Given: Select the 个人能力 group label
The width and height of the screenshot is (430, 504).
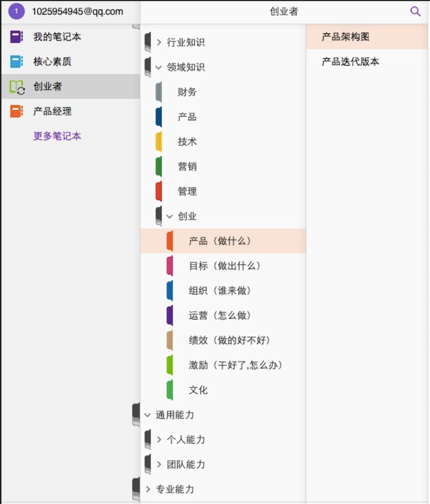Looking at the screenshot, I should (x=186, y=440).
